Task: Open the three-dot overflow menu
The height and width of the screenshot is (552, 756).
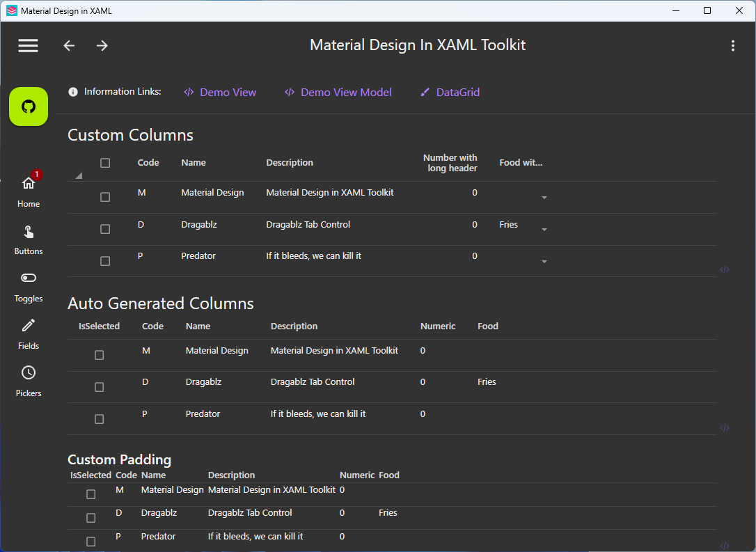Action: pyautogui.click(x=733, y=45)
